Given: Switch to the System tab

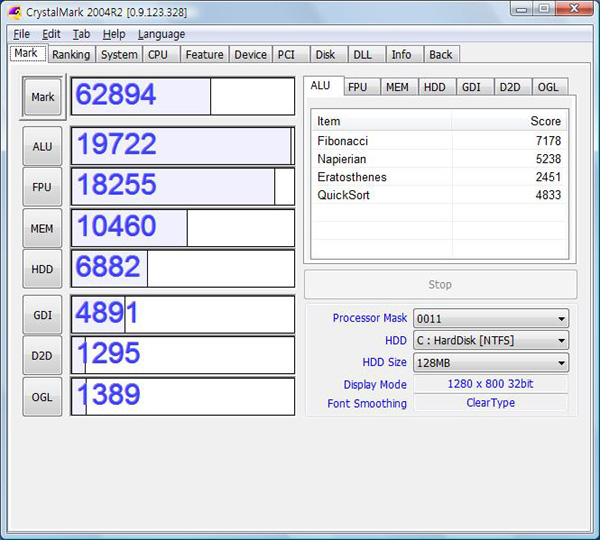Looking at the screenshot, I should click(119, 55).
